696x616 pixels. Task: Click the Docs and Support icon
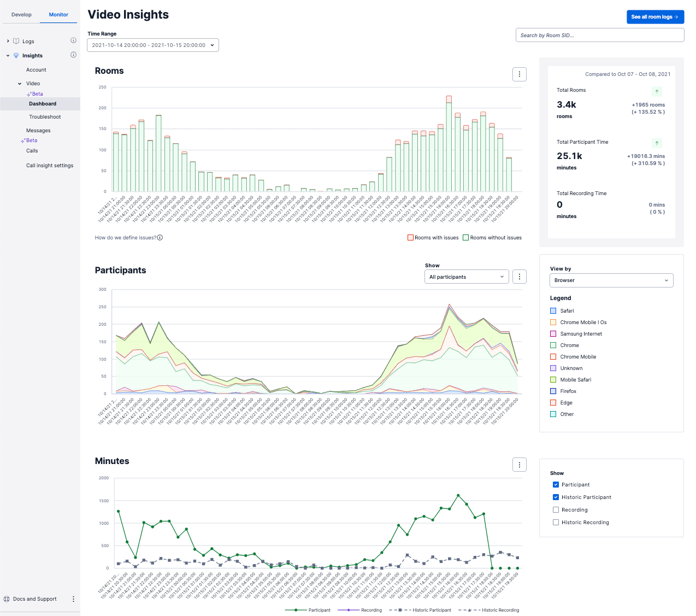coord(5,599)
